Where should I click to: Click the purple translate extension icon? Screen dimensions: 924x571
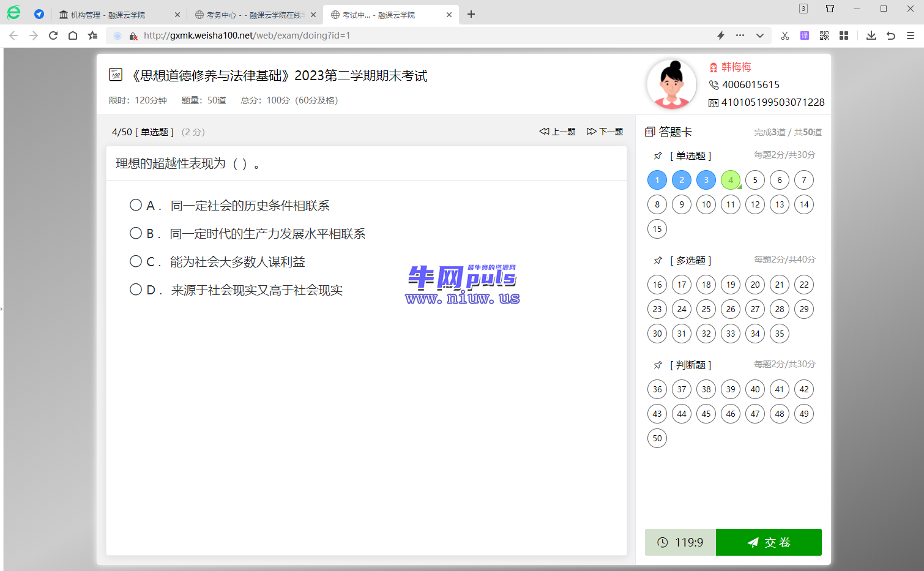(805, 35)
